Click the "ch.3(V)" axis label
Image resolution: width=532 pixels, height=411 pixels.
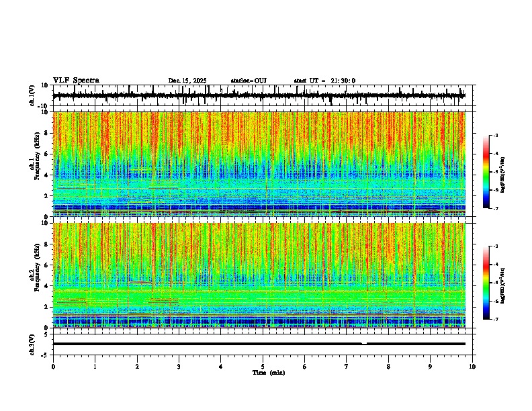pos(32,345)
